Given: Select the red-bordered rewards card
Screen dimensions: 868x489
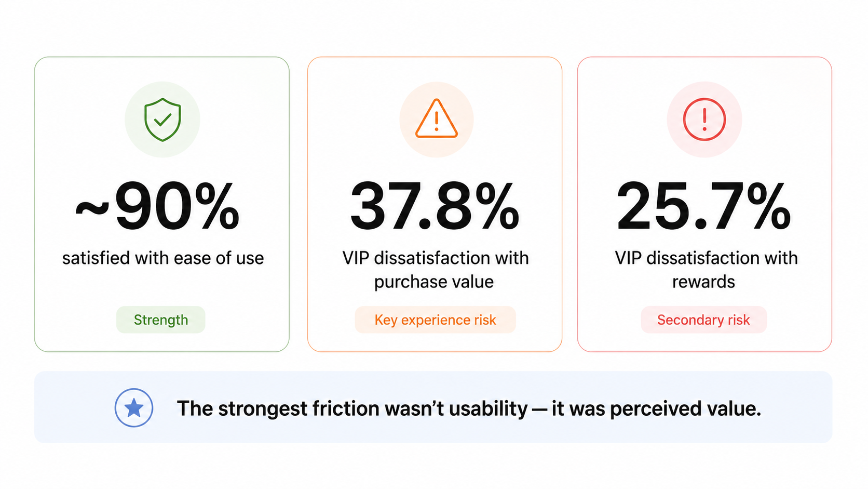Looking at the screenshot, I should 704,204.
